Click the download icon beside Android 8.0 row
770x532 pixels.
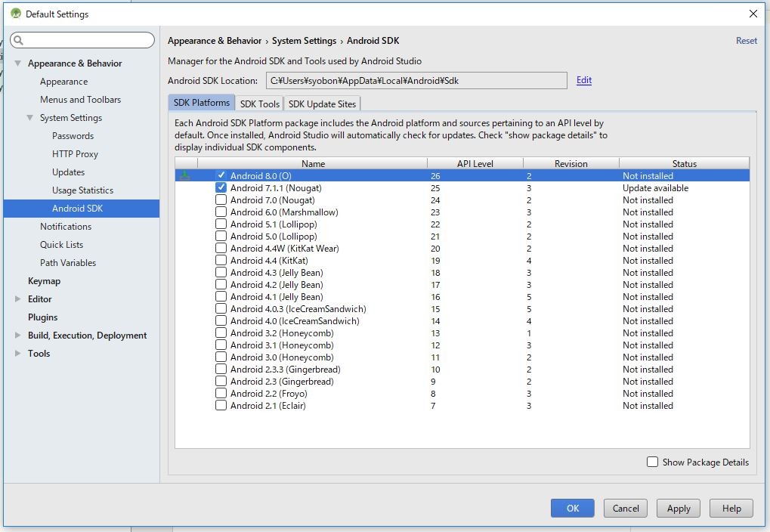click(x=184, y=175)
